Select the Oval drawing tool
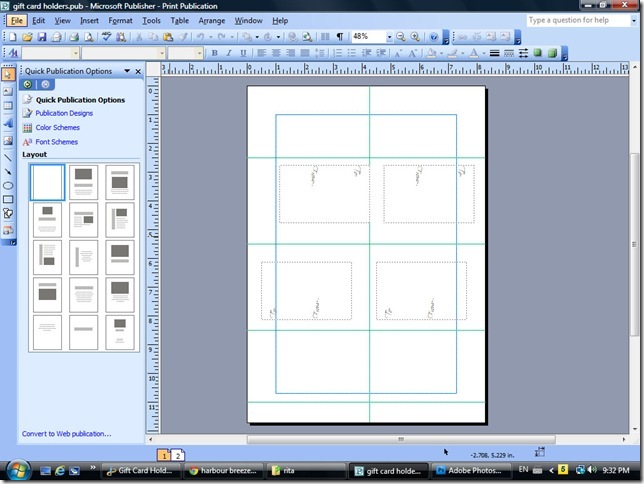 pyautogui.click(x=8, y=186)
